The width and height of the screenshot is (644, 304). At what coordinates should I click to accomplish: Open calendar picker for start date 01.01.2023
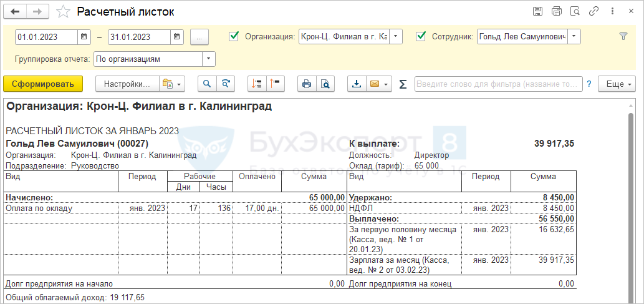click(x=84, y=37)
